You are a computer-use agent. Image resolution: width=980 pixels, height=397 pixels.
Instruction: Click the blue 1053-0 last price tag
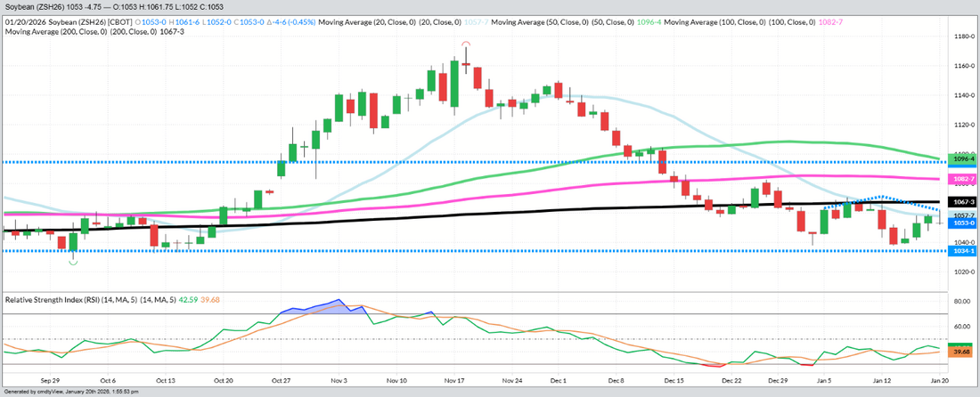[x=964, y=223]
